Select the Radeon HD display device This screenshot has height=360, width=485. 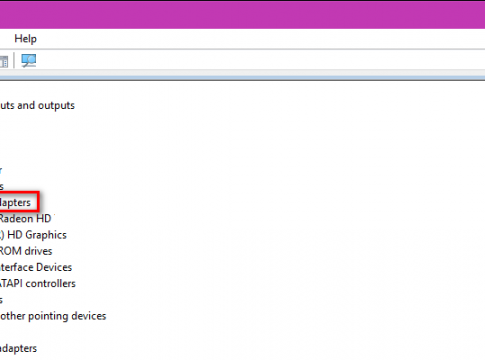click(x=25, y=219)
